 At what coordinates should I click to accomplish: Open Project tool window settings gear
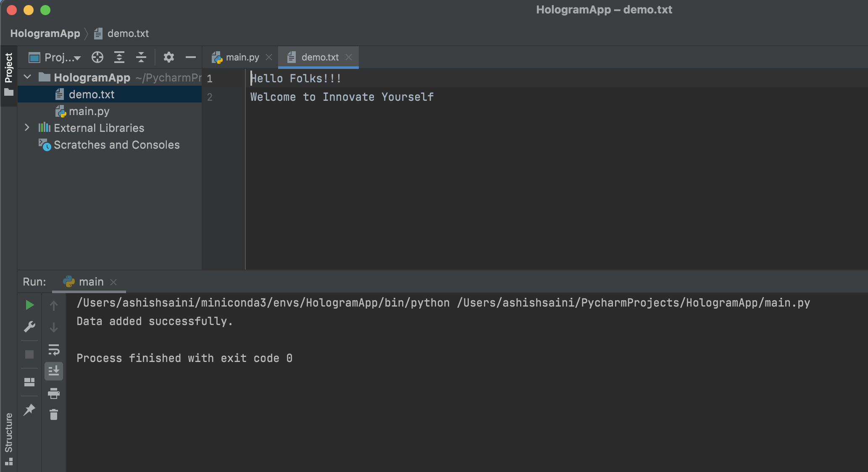coord(169,57)
